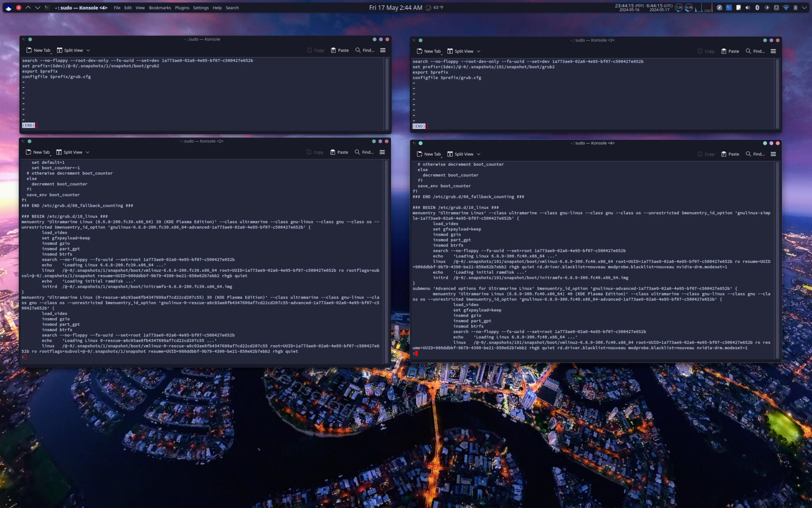The image size is (812, 508).
Task: Click the PDT clock 23:44:15
Action: tap(629, 8)
